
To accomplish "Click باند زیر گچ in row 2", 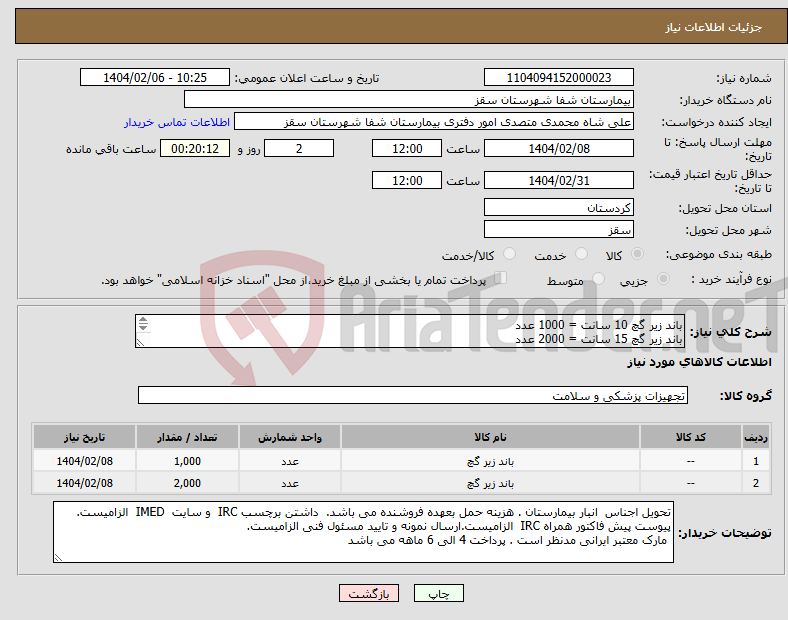I will pyautogui.click(x=490, y=483).
